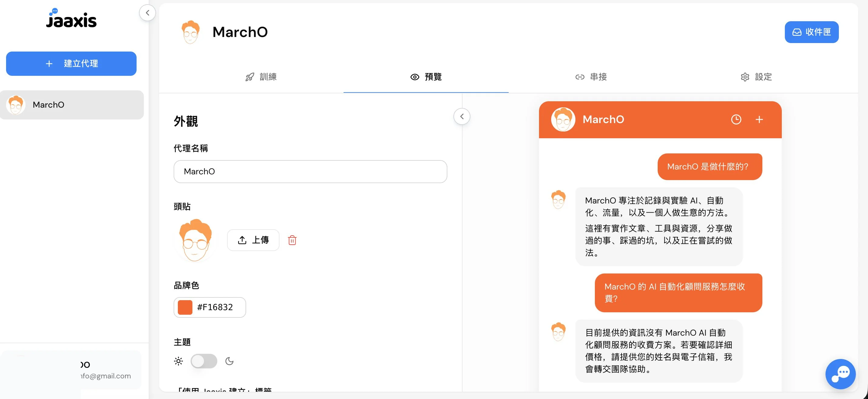This screenshot has height=399, width=868.
Task: Click the 頭貼 avatar preview image
Action: tap(195, 240)
